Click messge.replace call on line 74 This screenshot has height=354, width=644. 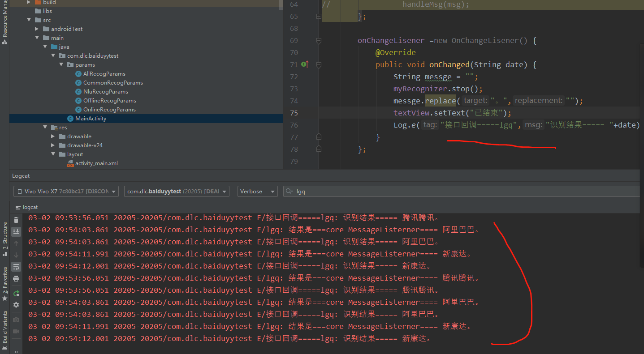pyautogui.click(x=488, y=101)
